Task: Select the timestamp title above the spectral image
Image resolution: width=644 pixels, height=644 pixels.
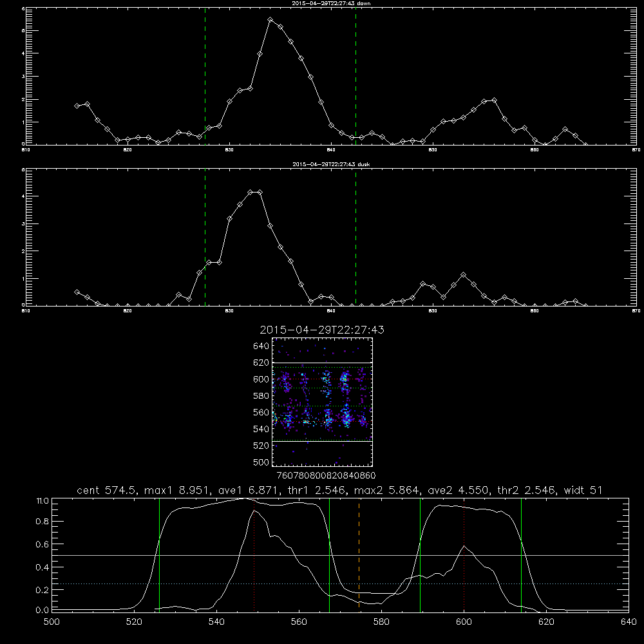Action: coord(322,330)
